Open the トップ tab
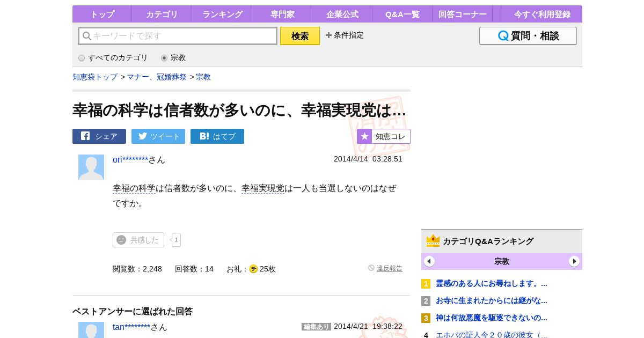This screenshot has width=644, height=338. click(x=102, y=14)
